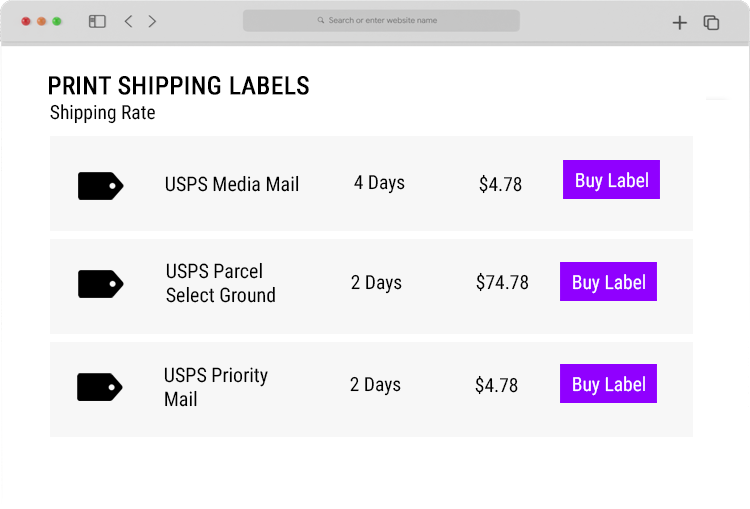This screenshot has width=750, height=509.
Task: Click the search magnifier icon in address bar
Action: (x=321, y=21)
